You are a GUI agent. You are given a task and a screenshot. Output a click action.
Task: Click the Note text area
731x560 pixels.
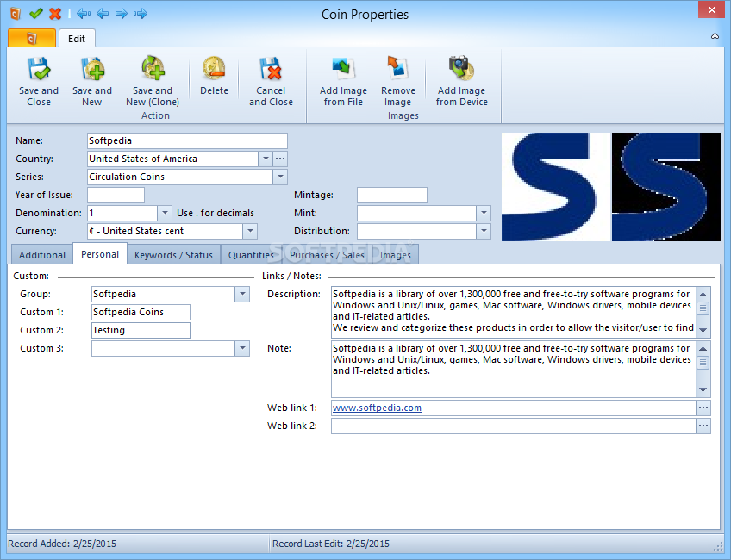[x=513, y=369]
